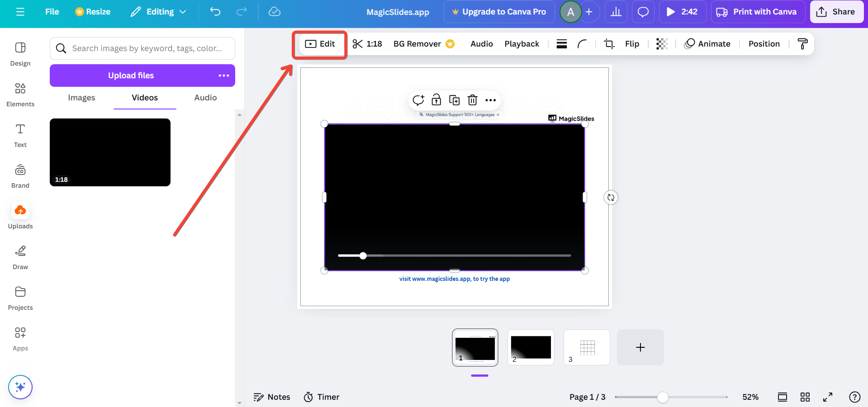Duplicate the selected element
Viewport: 868px width, 407px height.
point(454,100)
